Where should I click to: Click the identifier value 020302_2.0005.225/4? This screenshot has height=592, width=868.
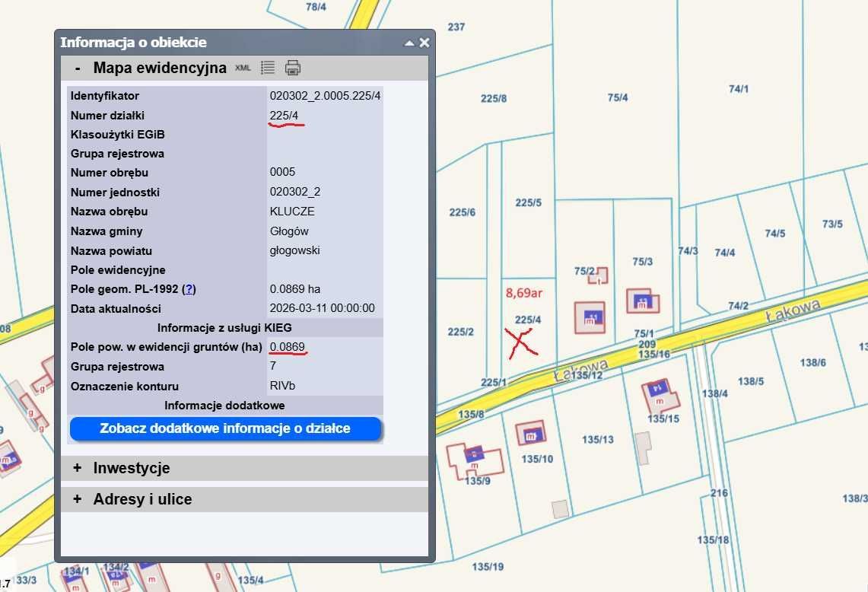click(325, 96)
